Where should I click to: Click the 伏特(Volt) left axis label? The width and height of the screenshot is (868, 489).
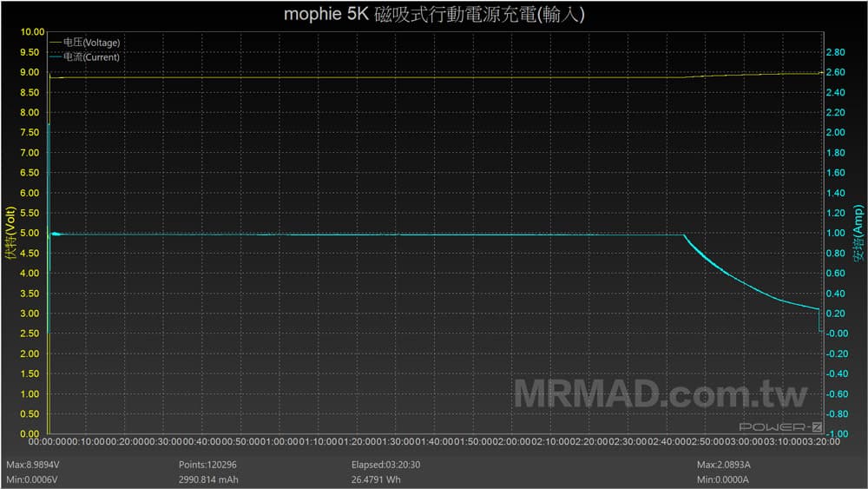10,233
